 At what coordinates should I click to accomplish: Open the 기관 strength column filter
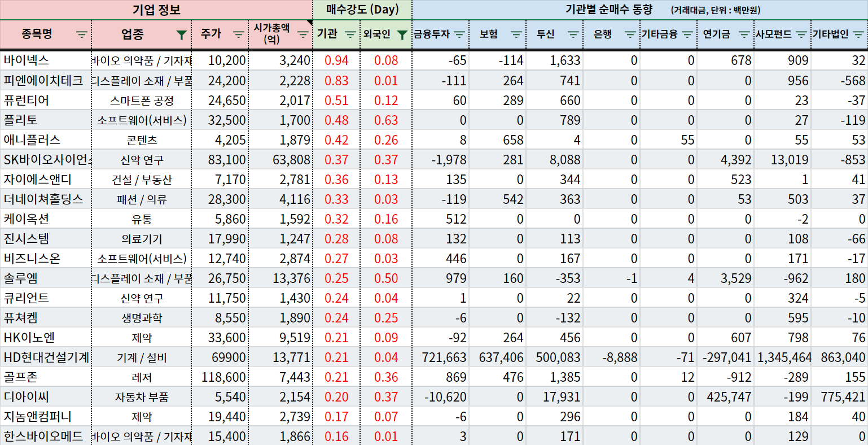[x=350, y=34]
